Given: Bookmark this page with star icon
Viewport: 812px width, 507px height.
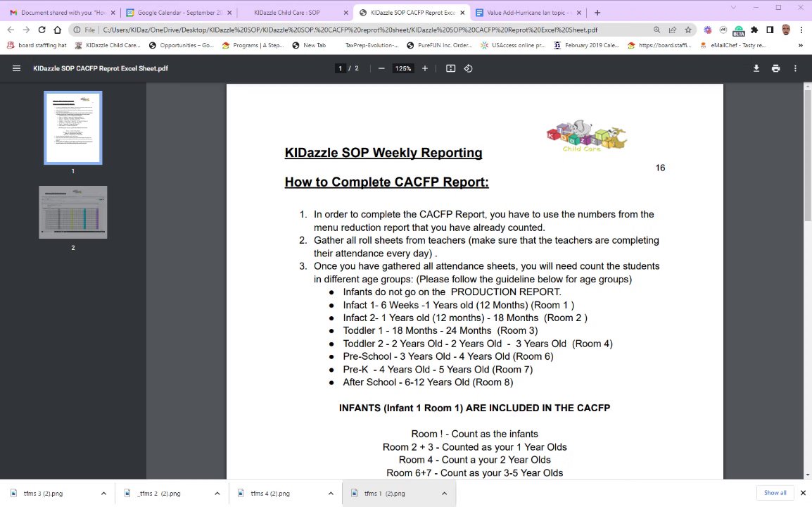Looking at the screenshot, I should tap(687, 30).
